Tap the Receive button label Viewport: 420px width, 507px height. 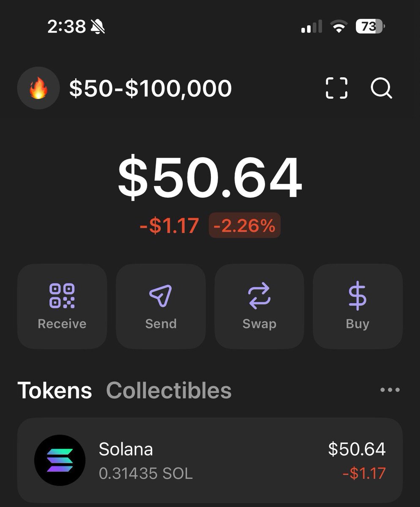(62, 324)
